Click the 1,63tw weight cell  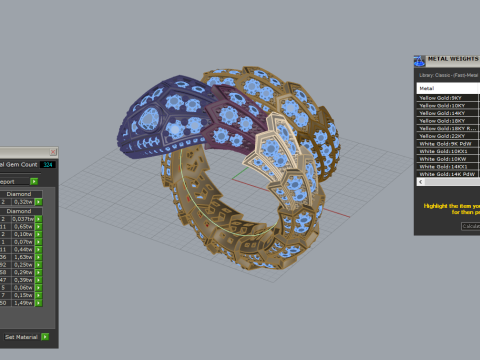[x=23, y=257]
